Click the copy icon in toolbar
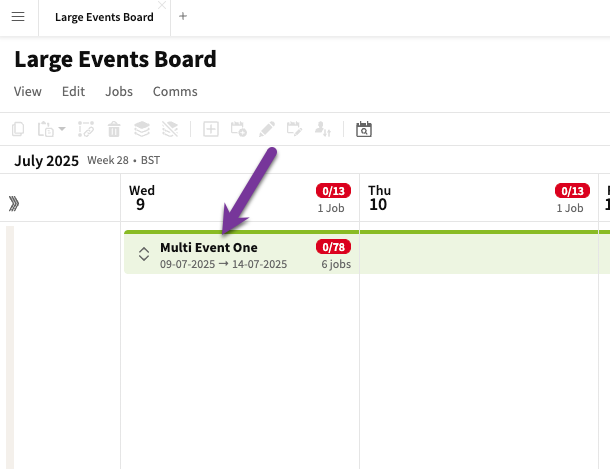The width and height of the screenshot is (610, 469). pos(18,129)
